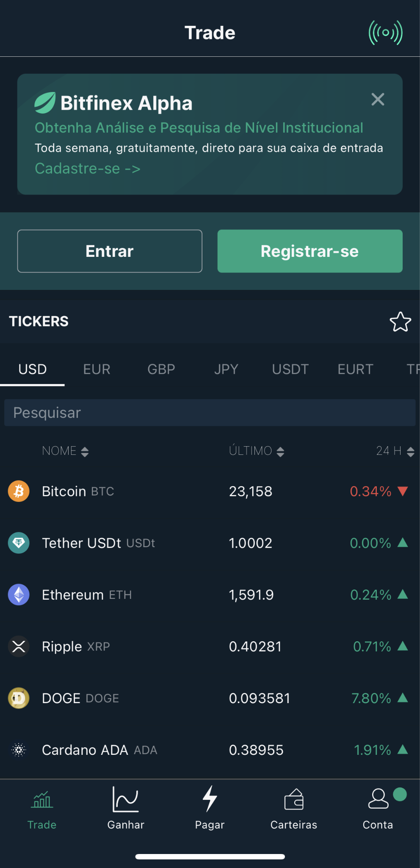
Task: Sort tickers by ÚLTIMO price
Action: (257, 451)
